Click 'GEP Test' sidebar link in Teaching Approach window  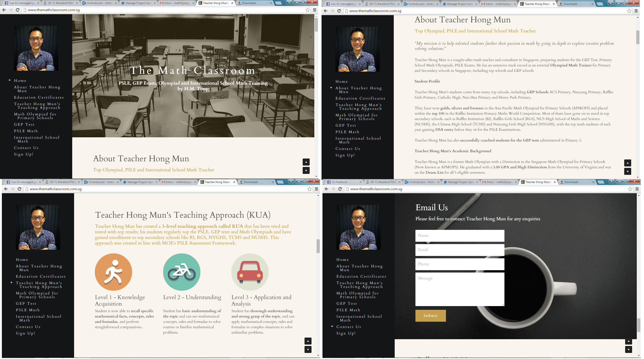[x=26, y=304]
